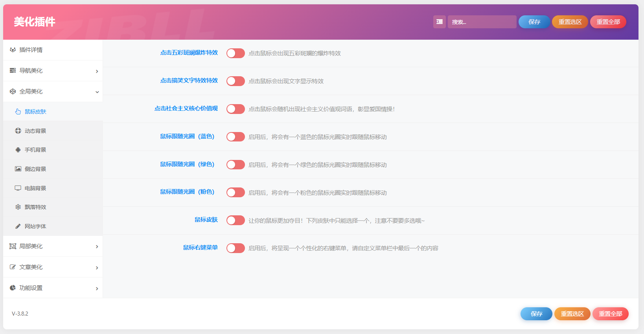Viewport: 644px width, 334px height.
Task: Expand the 导航美化 section arrow
Action: 97,71
